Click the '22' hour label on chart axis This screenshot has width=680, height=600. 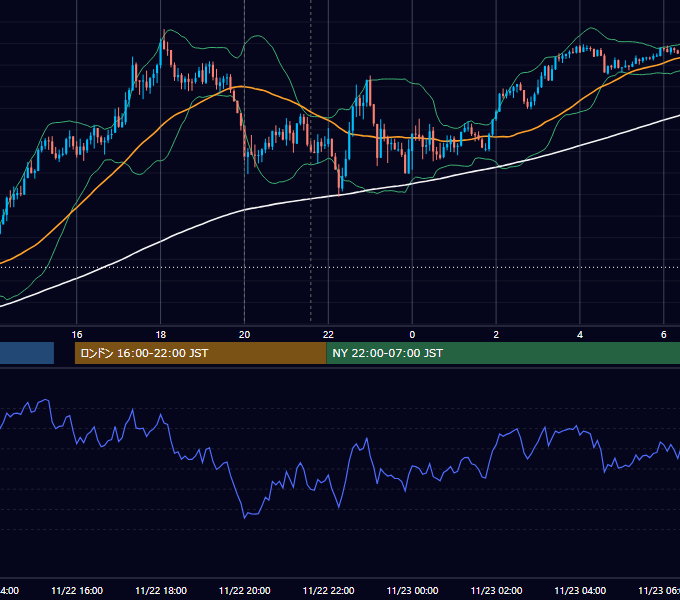point(328,335)
